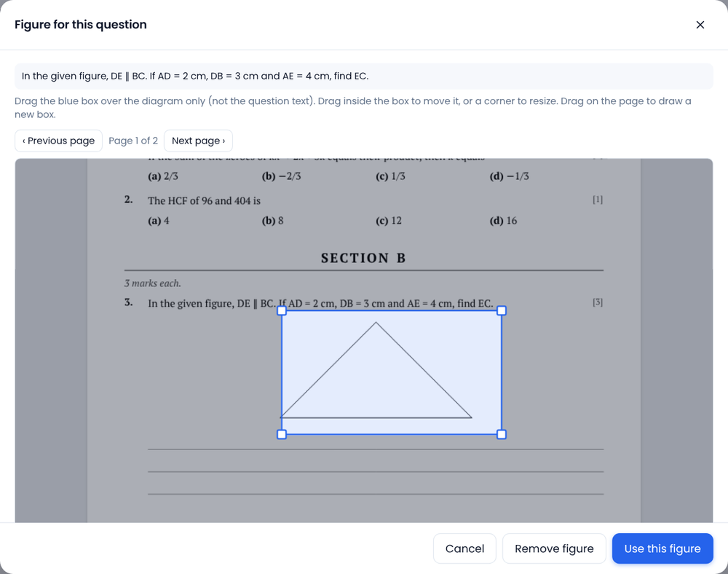Click option '(b) −2/3' on the page

point(281,176)
